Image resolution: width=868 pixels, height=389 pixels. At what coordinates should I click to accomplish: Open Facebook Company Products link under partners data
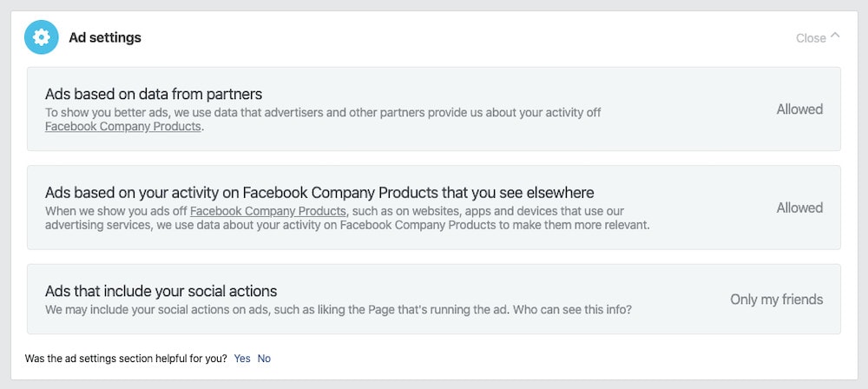(x=123, y=127)
